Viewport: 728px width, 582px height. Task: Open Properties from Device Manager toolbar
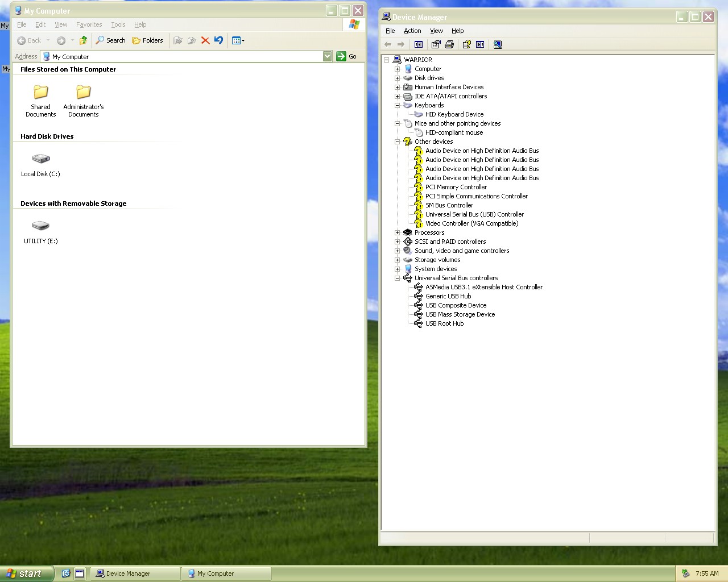tap(436, 44)
